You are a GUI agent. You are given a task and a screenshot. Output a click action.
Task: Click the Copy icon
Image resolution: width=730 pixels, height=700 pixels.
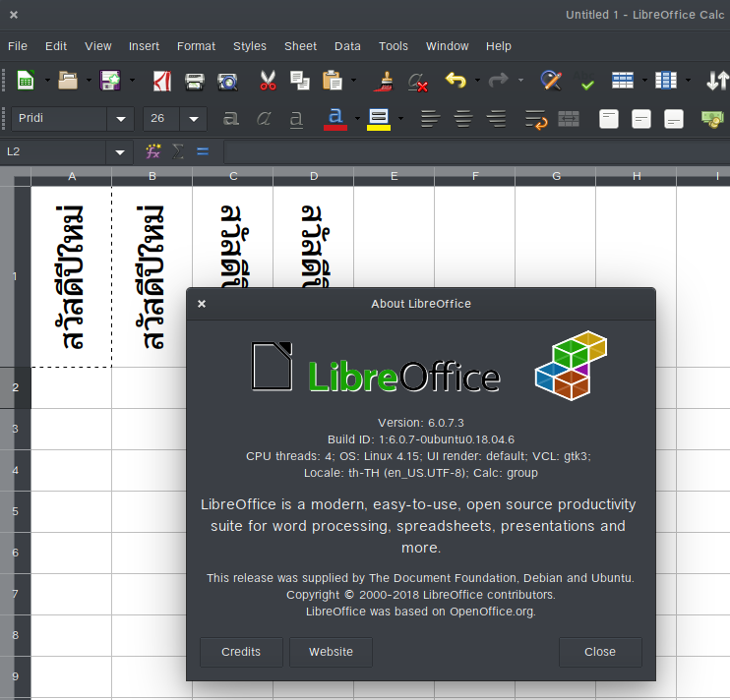[x=300, y=81]
